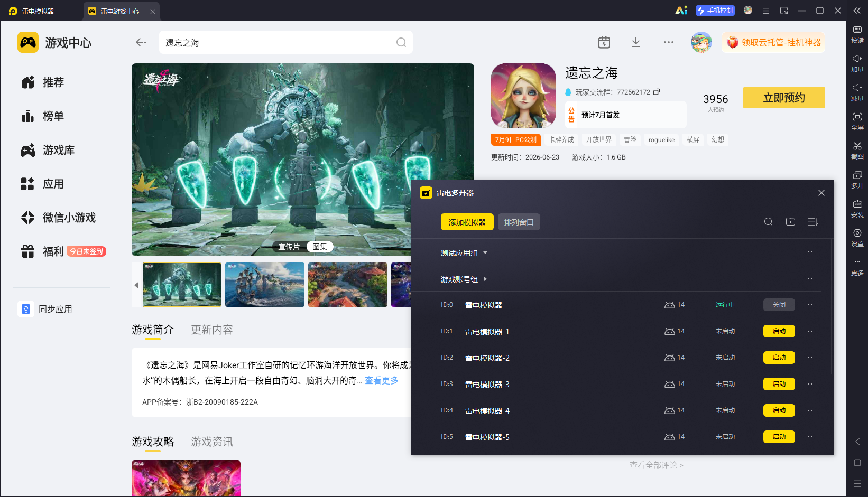This screenshot has height=497, width=868.
Task: Click the user avatar in game center
Action: [x=701, y=42]
